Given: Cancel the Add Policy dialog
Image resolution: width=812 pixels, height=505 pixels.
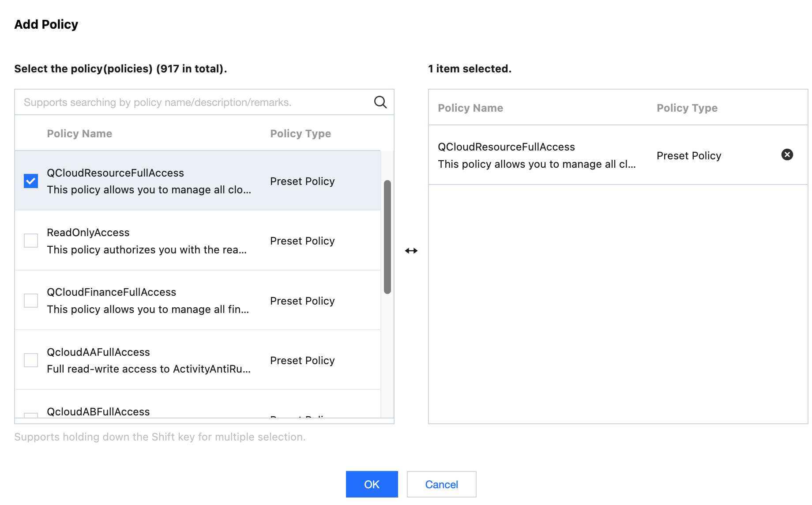Looking at the screenshot, I should [441, 484].
